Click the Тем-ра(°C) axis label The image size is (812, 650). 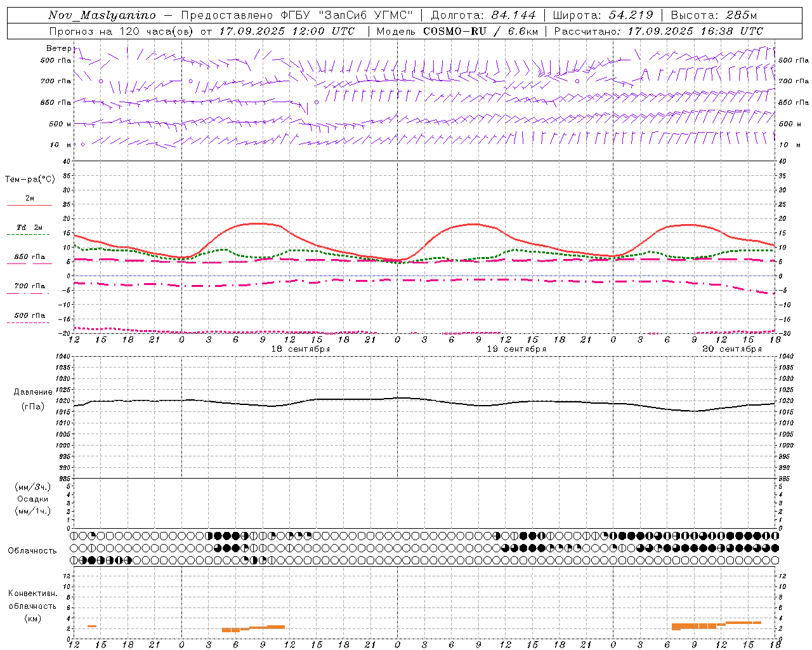tap(30, 179)
